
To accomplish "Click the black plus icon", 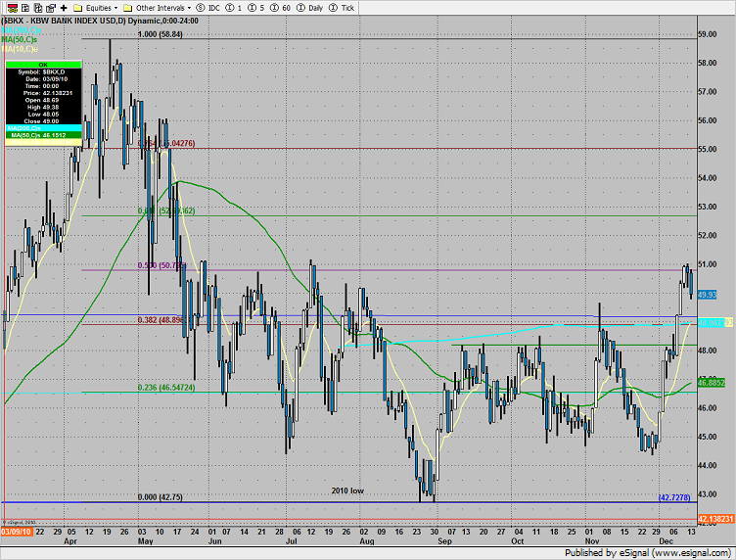I will pos(64,8).
